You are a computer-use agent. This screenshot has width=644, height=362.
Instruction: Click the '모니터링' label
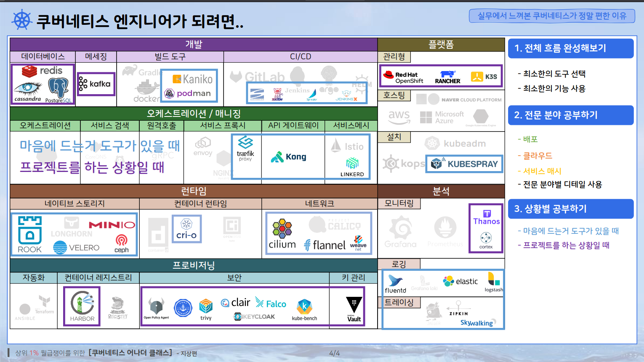(x=399, y=203)
